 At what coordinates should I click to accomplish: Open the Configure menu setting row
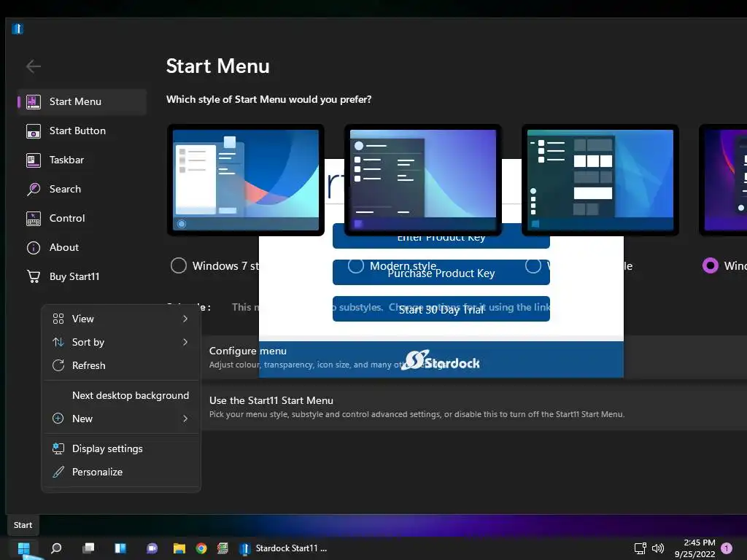click(474, 357)
